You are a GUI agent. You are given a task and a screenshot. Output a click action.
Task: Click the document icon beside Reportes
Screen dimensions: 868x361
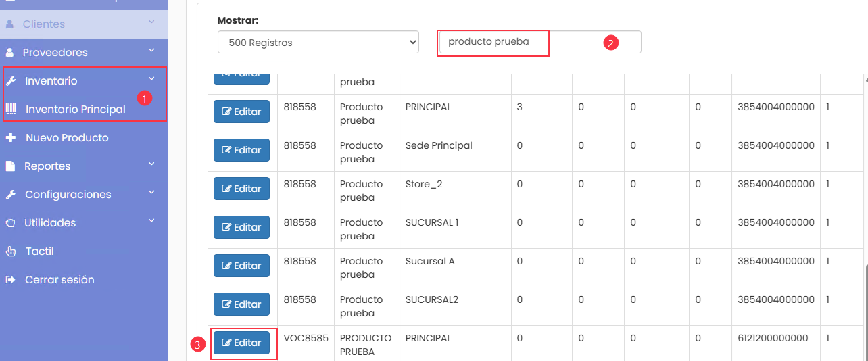coord(10,166)
